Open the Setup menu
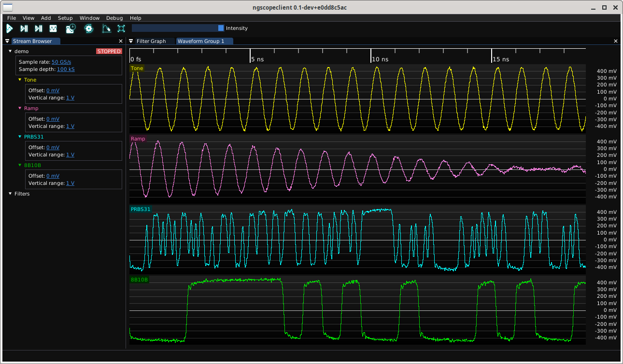Viewport: 623px width, 364px height. (x=65, y=18)
